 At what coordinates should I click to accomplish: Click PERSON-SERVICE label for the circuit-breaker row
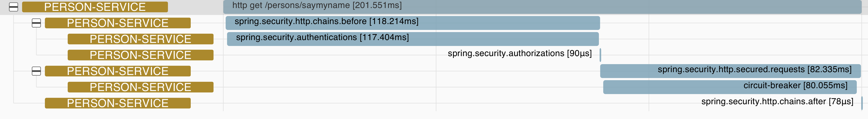[x=141, y=87]
